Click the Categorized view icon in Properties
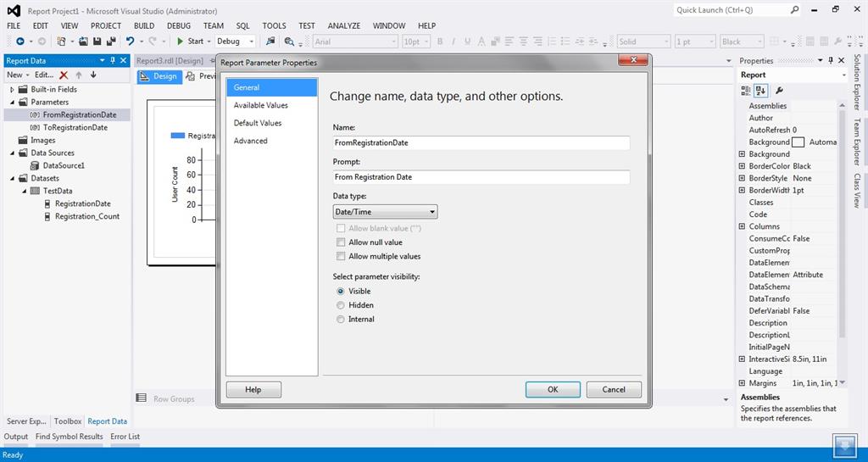 coord(746,91)
